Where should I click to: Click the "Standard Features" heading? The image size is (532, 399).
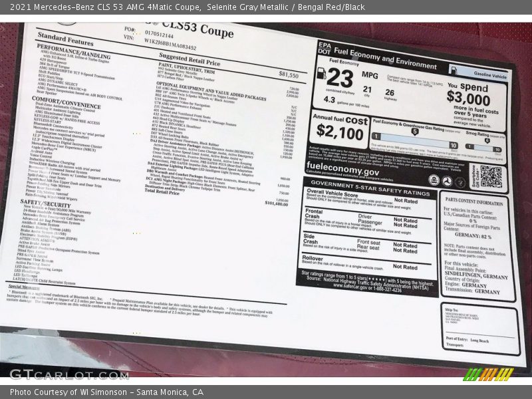(65, 39)
